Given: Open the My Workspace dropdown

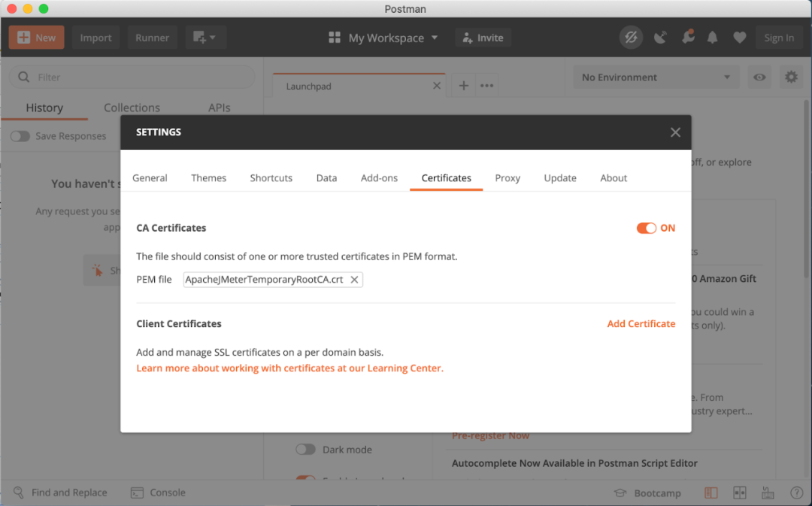Looking at the screenshot, I should coord(383,38).
